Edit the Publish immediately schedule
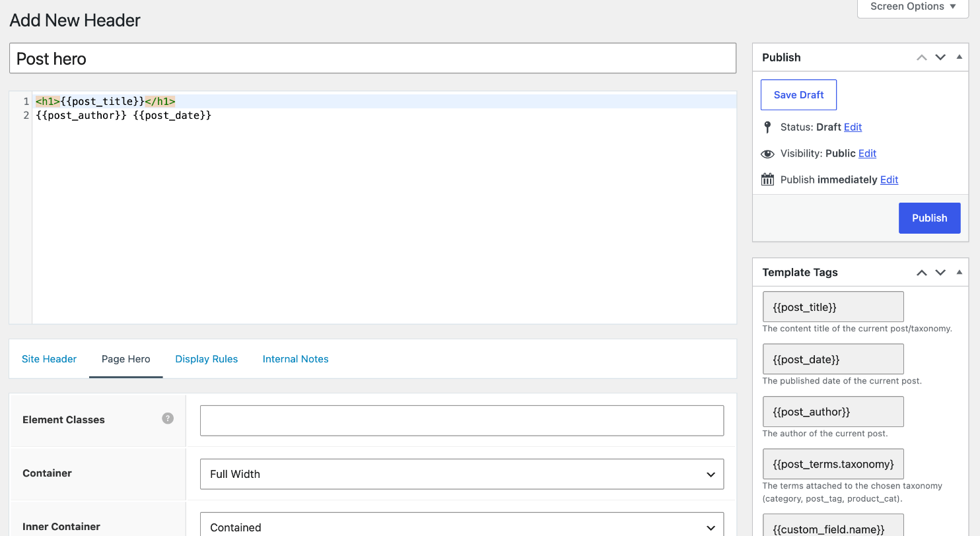This screenshot has width=980, height=536. pos(889,180)
